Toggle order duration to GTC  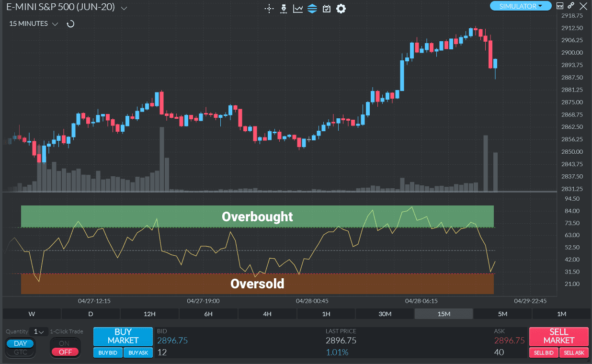[20, 350]
